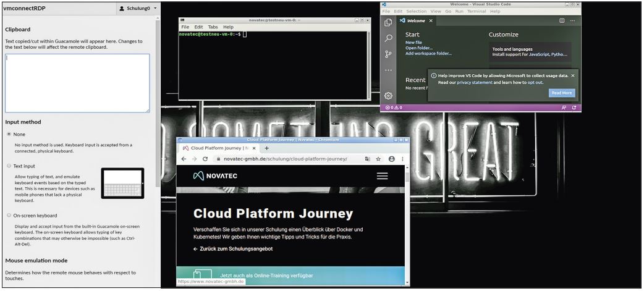Open the VS Code Explorer icon
The width and height of the screenshot is (644, 291).
point(388,22)
